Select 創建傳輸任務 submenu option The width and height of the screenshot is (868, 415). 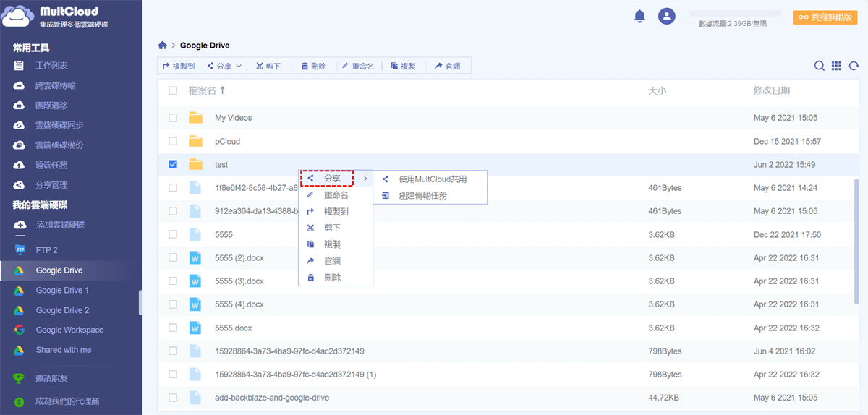click(x=430, y=195)
